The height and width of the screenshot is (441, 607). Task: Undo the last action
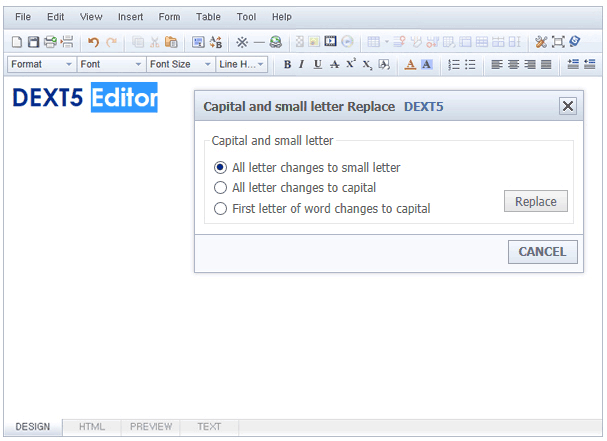pos(93,42)
